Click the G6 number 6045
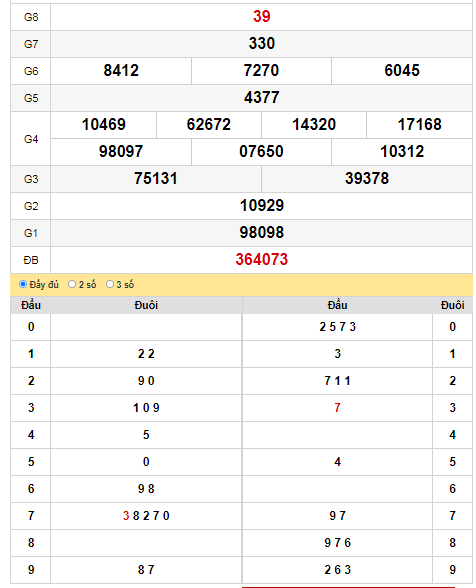The height and width of the screenshot is (588, 476). [x=402, y=70]
